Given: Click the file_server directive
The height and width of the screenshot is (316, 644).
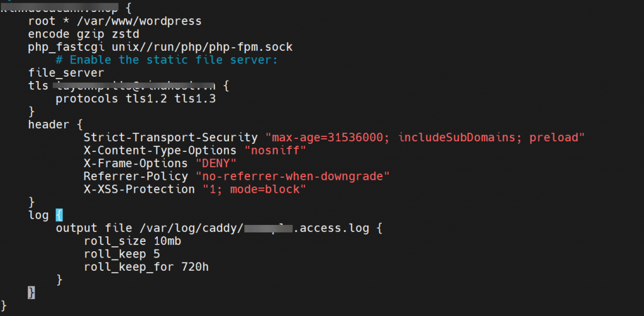Looking at the screenshot, I should tap(66, 73).
